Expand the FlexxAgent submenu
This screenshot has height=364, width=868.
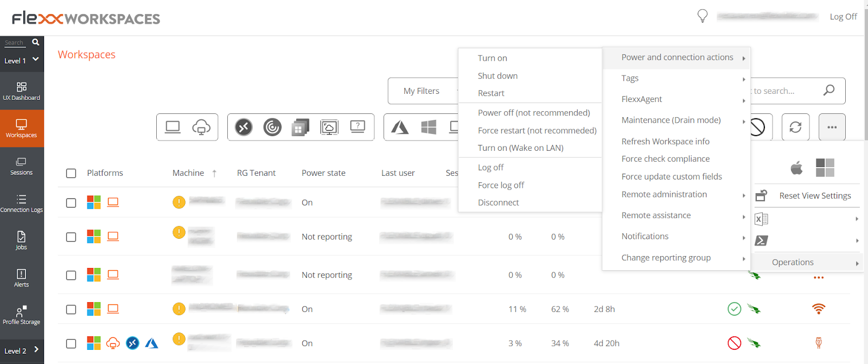point(676,99)
